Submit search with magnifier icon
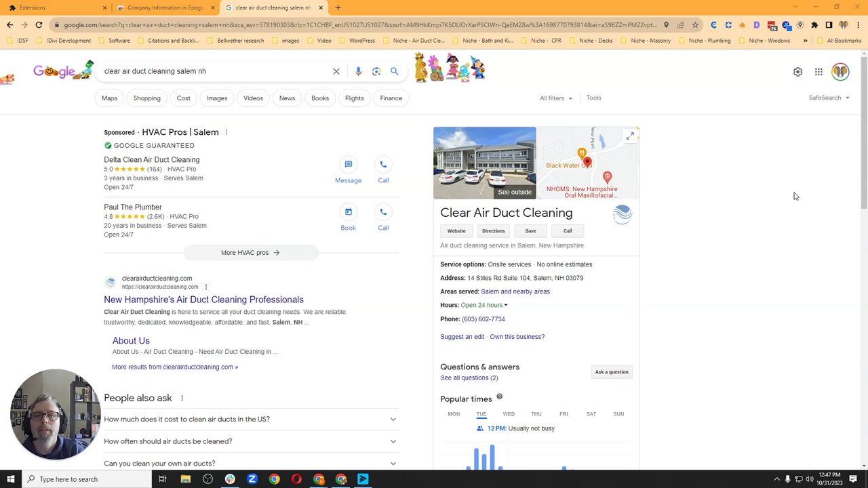Screen dimensions: 868x488 tap(394, 71)
